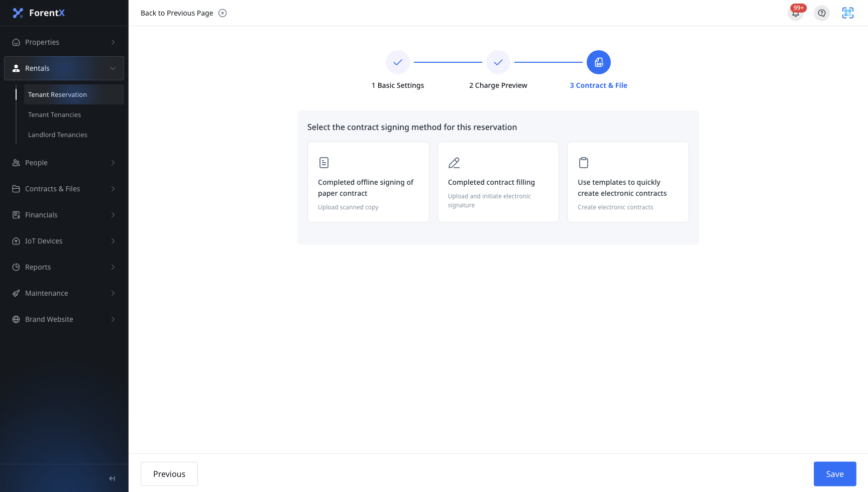Click the 1 Basic Settings step label
This screenshot has width=868, height=492.
(x=398, y=85)
